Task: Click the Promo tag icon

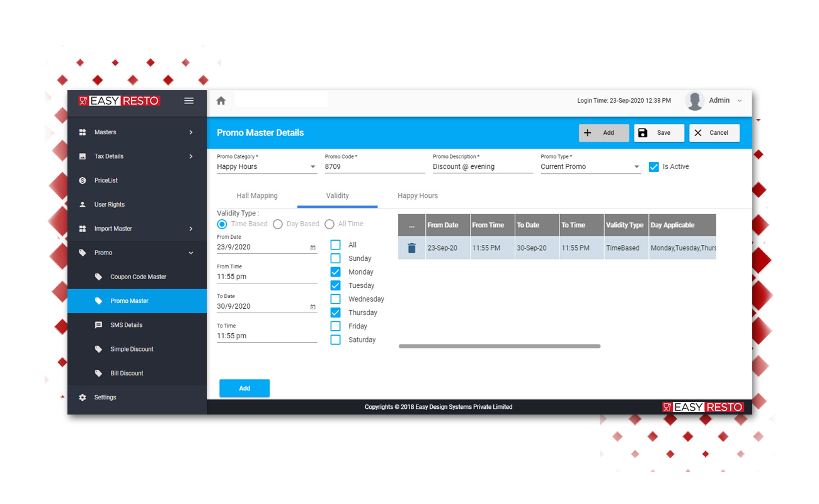Action: click(x=82, y=253)
